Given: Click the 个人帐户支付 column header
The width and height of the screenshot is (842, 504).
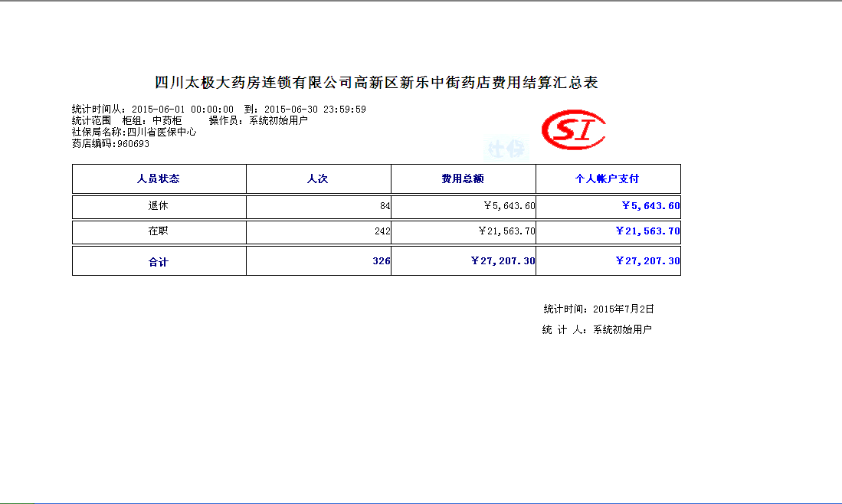Looking at the screenshot, I should click(608, 178).
